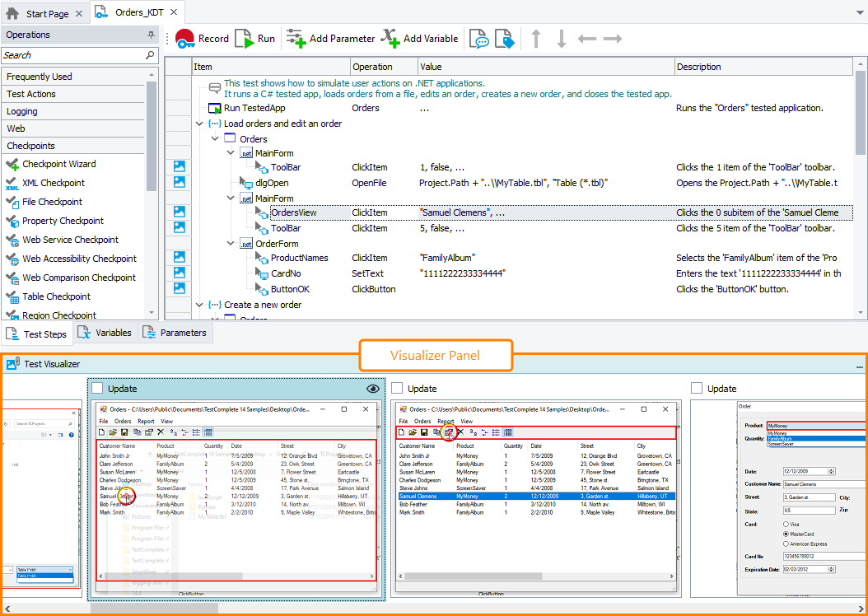Check Update box on the highlighted frame
The height and width of the screenshot is (616, 868).
pyautogui.click(x=97, y=388)
